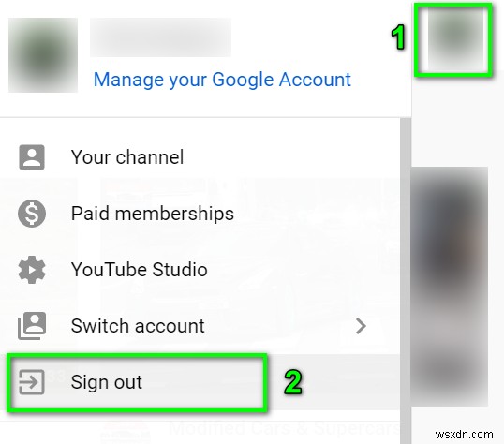Expand the Switch account chevron arrow
Screen dimensions: 504x444
(x=361, y=326)
